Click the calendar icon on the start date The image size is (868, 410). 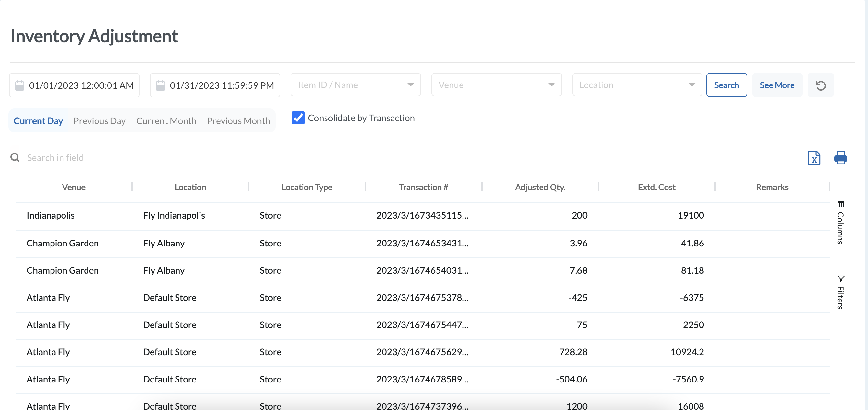19,85
